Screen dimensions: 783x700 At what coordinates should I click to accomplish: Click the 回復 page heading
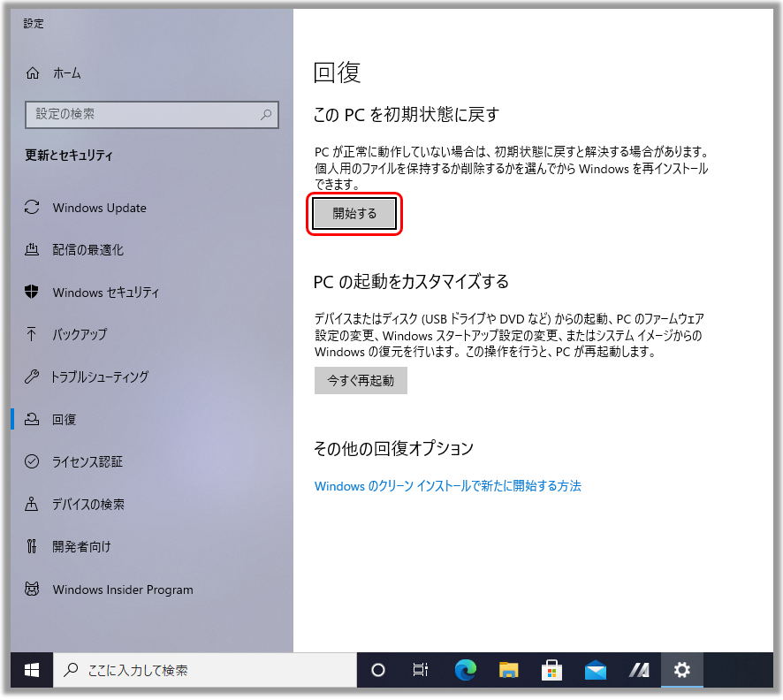tap(337, 72)
